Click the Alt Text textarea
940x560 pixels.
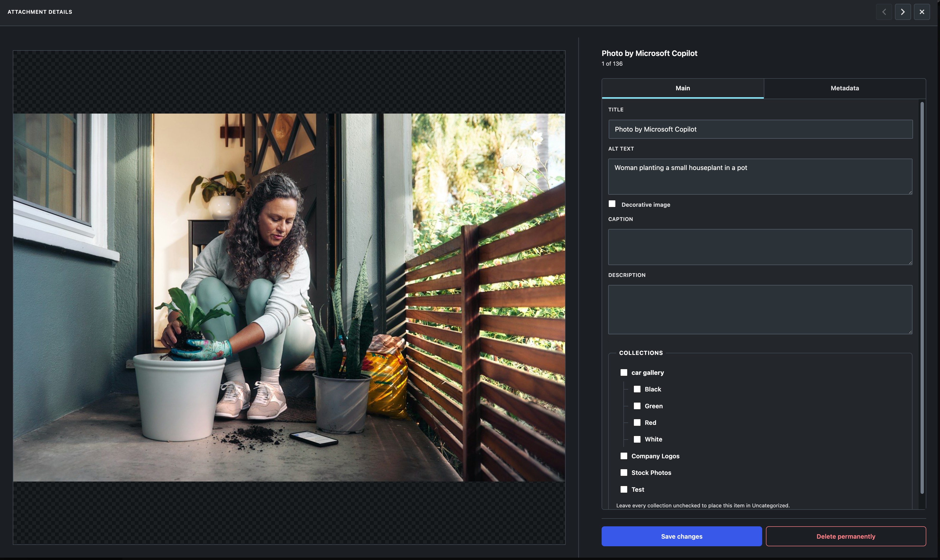tap(760, 177)
